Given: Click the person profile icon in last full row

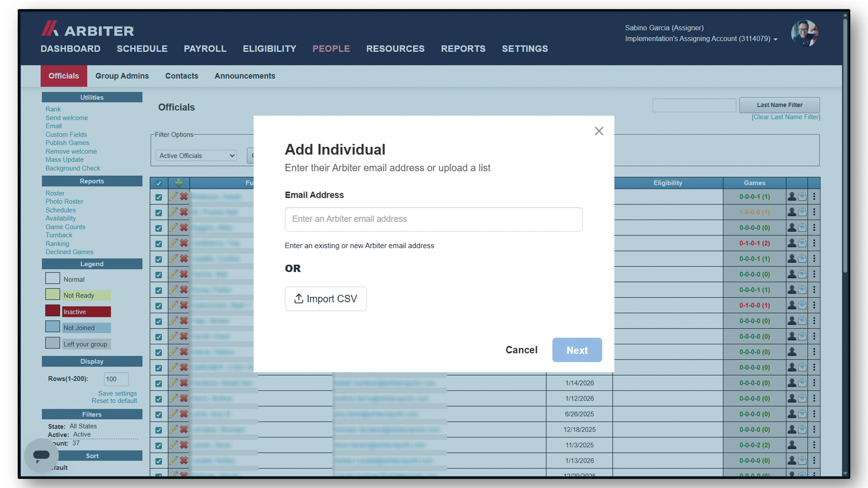Looking at the screenshot, I should coord(792,460).
